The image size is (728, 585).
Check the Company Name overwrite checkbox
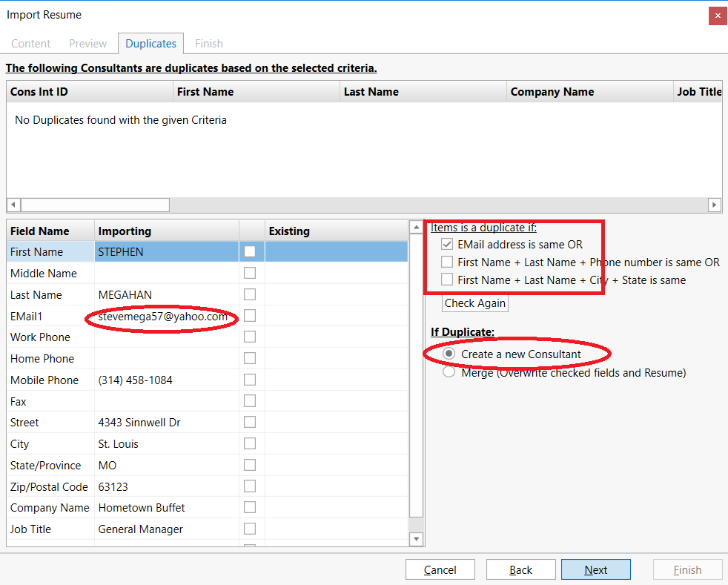(250, 507)
